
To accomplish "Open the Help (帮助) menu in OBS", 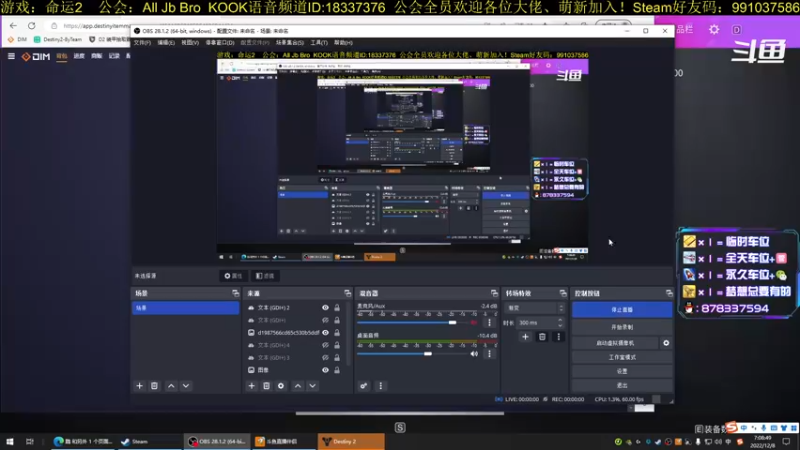I will (343, 42).
